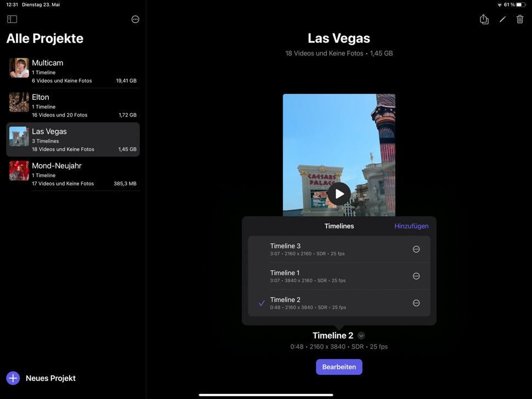Click the 12:31 clock in status bar

[x=12, y=5]
